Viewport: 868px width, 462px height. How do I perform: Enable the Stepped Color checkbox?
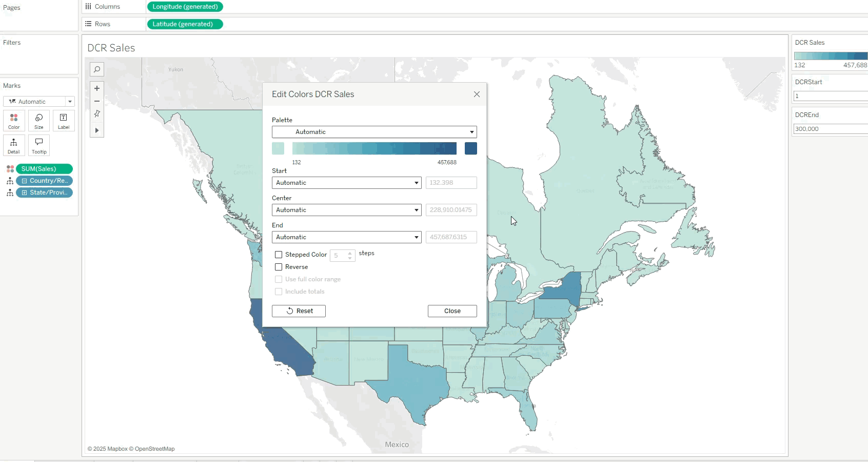(x=279, y=255)
